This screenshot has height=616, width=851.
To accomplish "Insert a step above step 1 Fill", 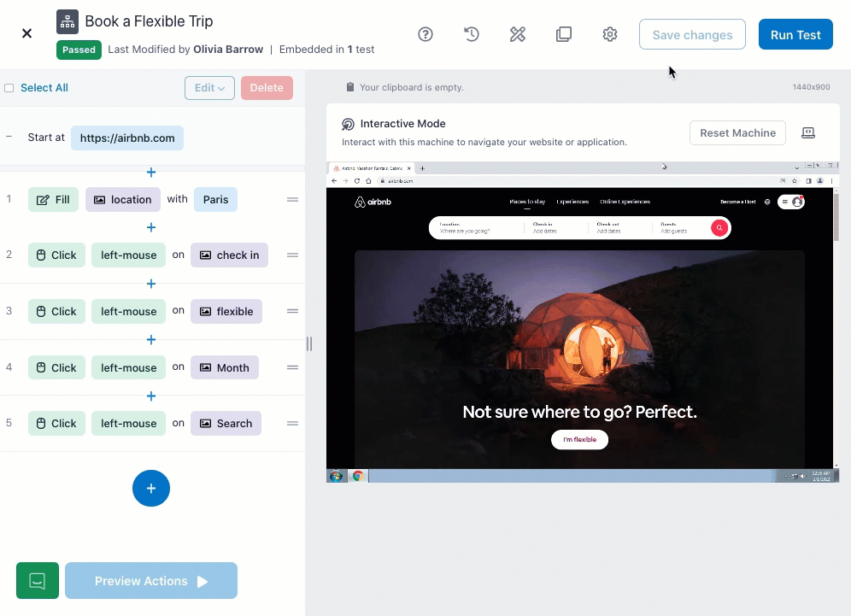I will point(151,172).
